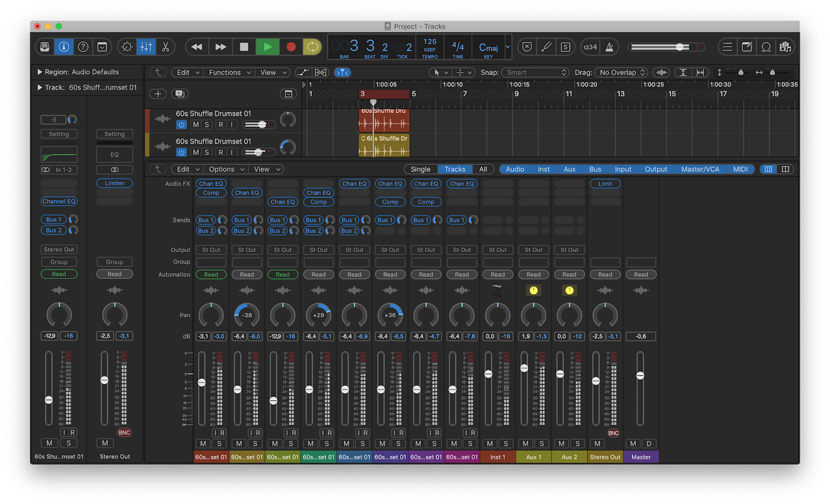Open the Editors scissors button
This screenshot has width=830, height=504.
click(165, 46)
